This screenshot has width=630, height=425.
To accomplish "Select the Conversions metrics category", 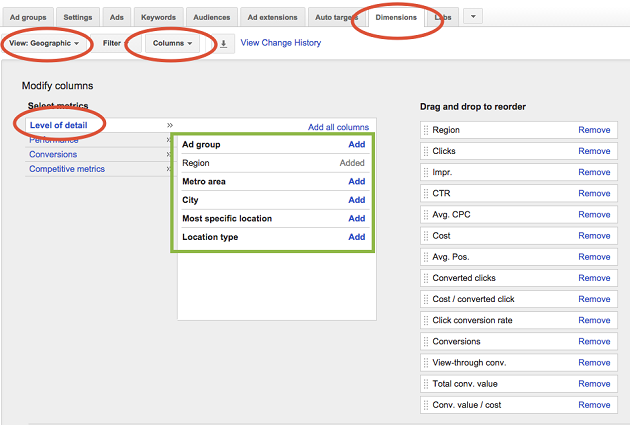I will 53,154.
